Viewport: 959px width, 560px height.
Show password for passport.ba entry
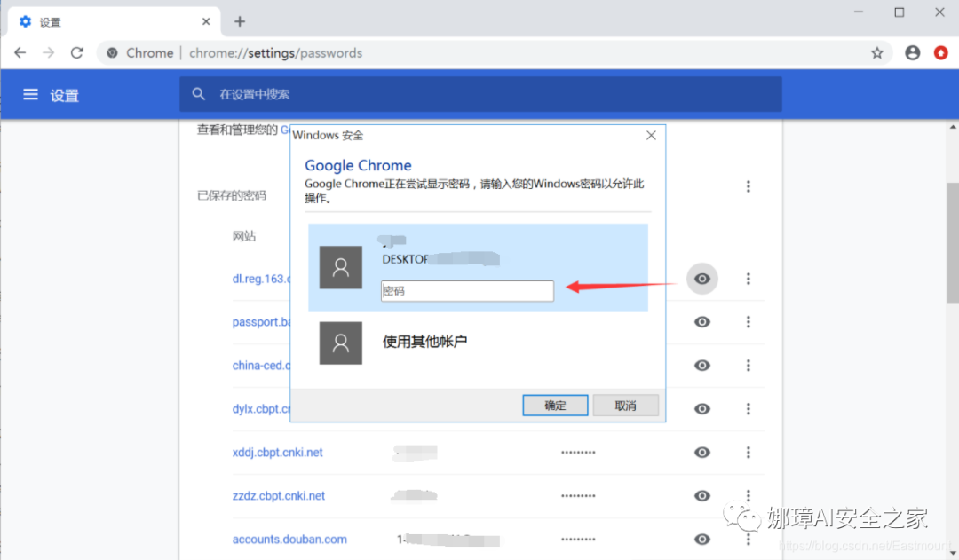tap(702, 322)
